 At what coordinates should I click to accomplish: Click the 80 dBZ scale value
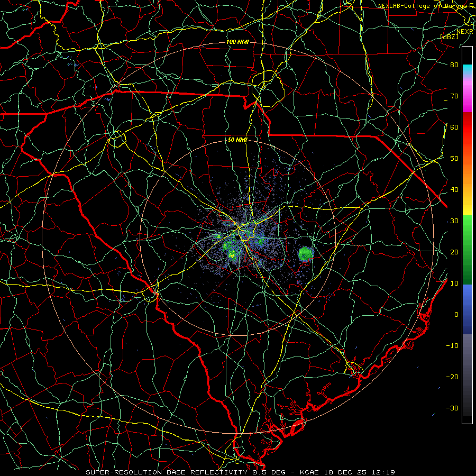point(454,65)
